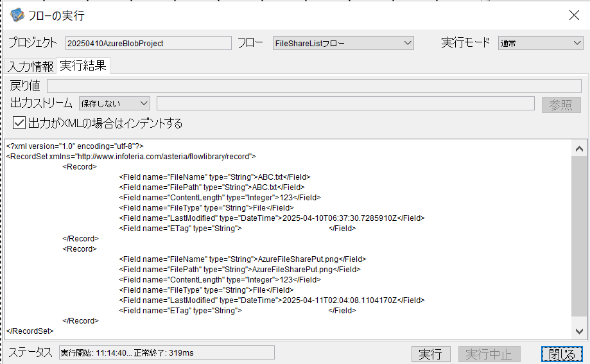Viewport: 590px width, 364px height.
Task: Toggle the XML indent output checkbox
Action: pos(19,123)
